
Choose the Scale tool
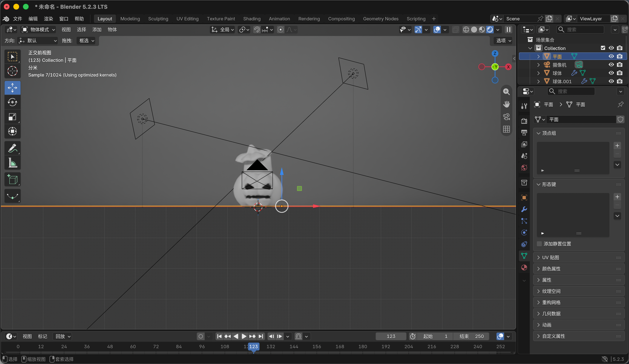tap(12, 117)
